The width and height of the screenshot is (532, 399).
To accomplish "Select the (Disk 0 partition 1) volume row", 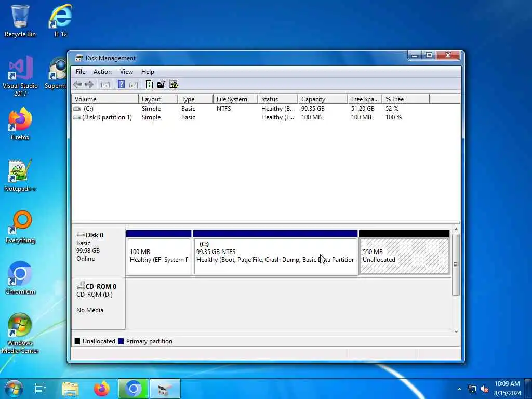I will click(265, 117).
